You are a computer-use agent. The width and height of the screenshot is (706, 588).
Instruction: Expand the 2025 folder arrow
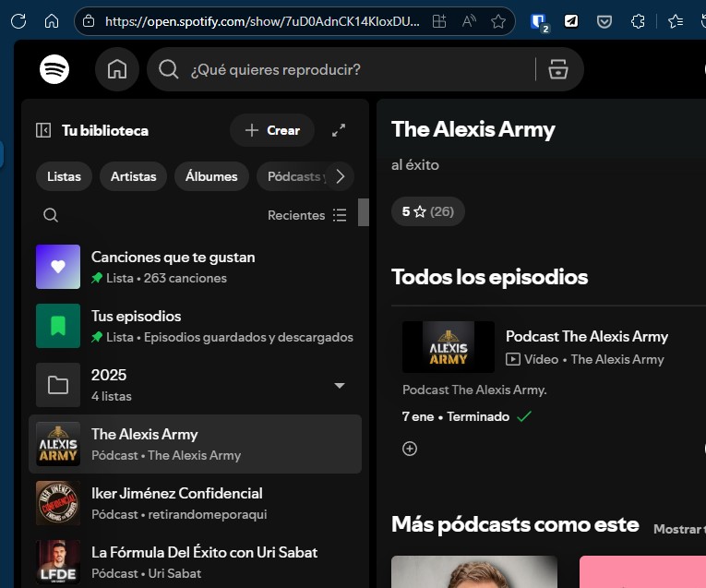click(x=339, y=385)
